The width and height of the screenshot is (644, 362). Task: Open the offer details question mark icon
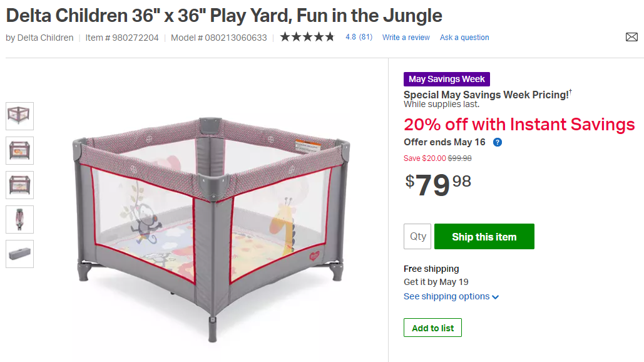pyautogui.click(x=498, y=142)
